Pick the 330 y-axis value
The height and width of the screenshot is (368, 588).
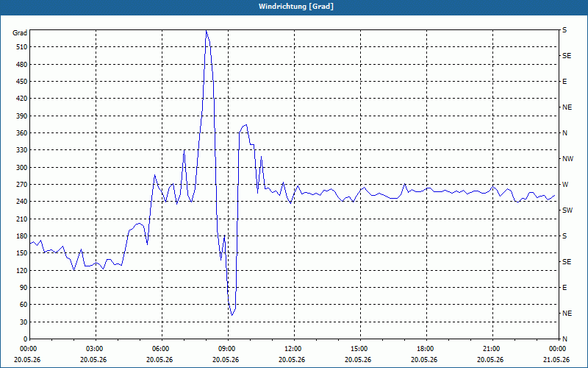click(x=22, y=150)
